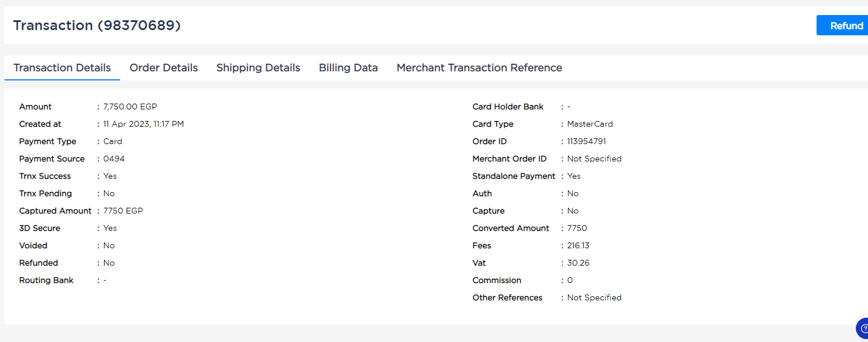Click the amount value 7,750.00 EGP
The width and height of the screenshot is (868, 342).
coord(130,106)
